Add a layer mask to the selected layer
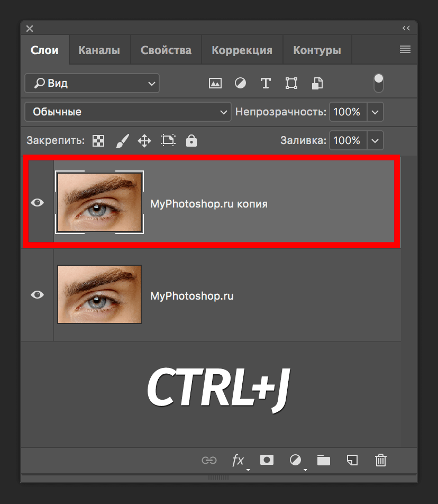 point(267,461)
